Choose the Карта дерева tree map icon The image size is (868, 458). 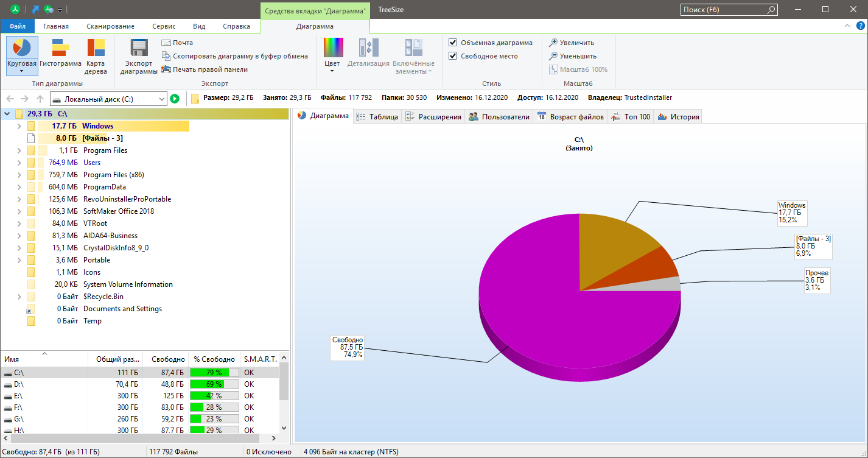(96, 49)
